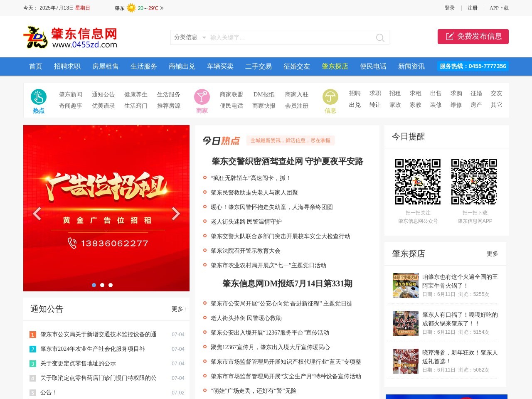This screenshot has height=399, width=532.
Task: Advance carousel with the right arrow
Action: [x=176, y=214]
